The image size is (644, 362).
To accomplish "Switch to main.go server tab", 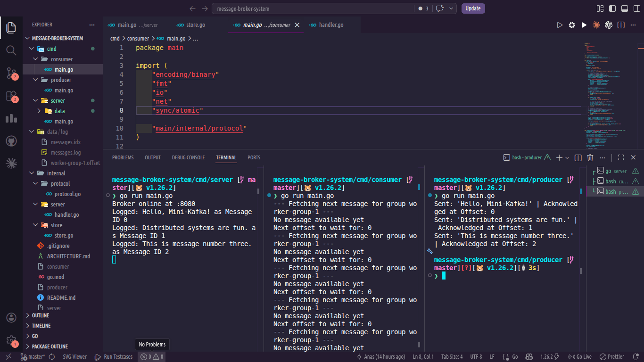I will [x=133, y=25].
